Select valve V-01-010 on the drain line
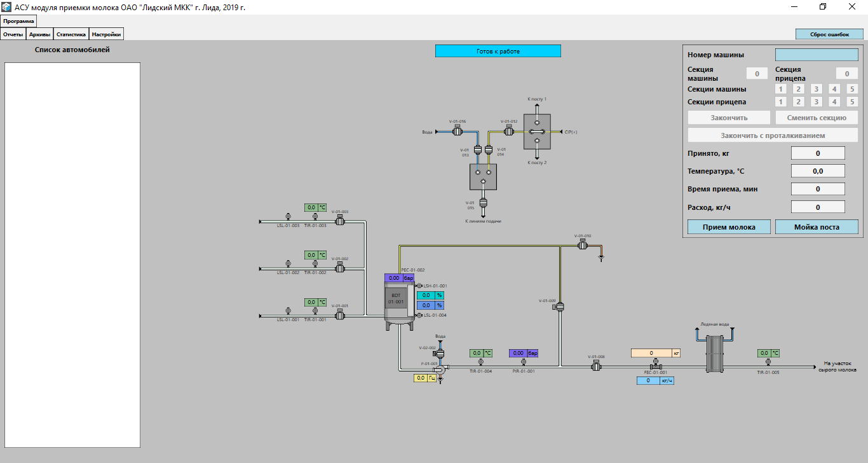 [x=581, y=244]
